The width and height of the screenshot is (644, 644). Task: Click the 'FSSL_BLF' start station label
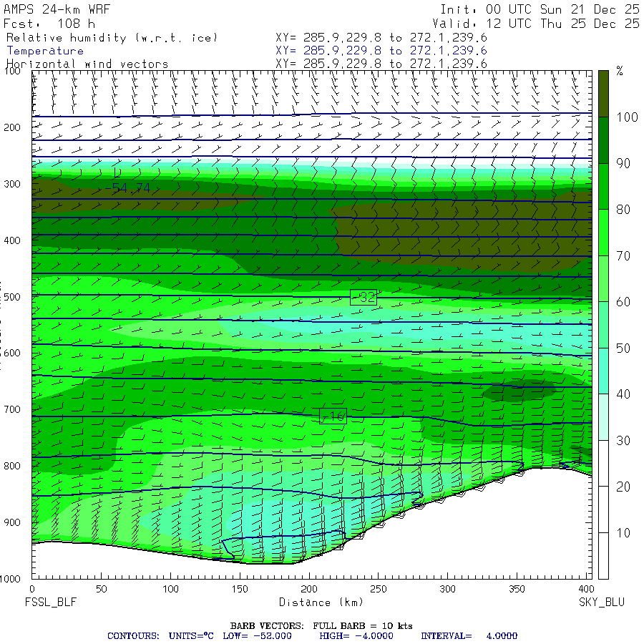pyautogui.click(x=51, y=602)
